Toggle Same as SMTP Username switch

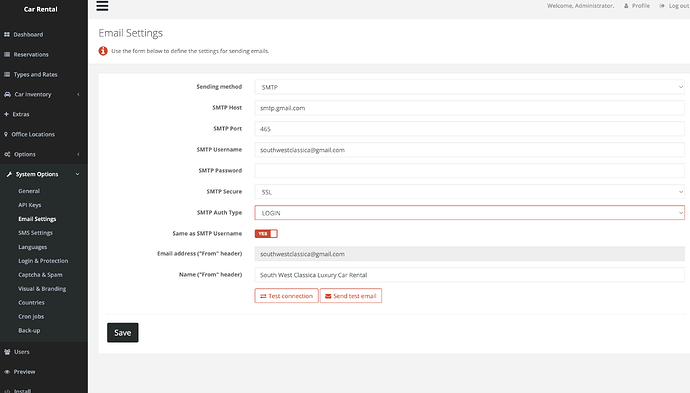coord(266,234)
